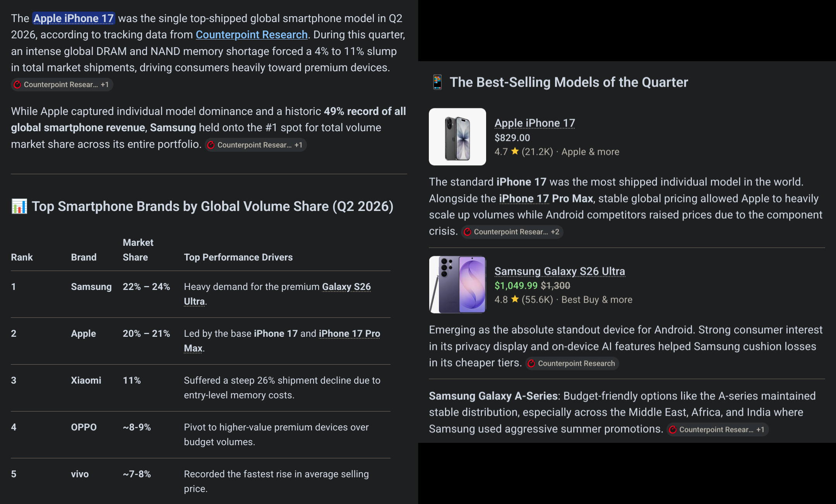Click the '$829.00' price of the iPhone 17

512,138
